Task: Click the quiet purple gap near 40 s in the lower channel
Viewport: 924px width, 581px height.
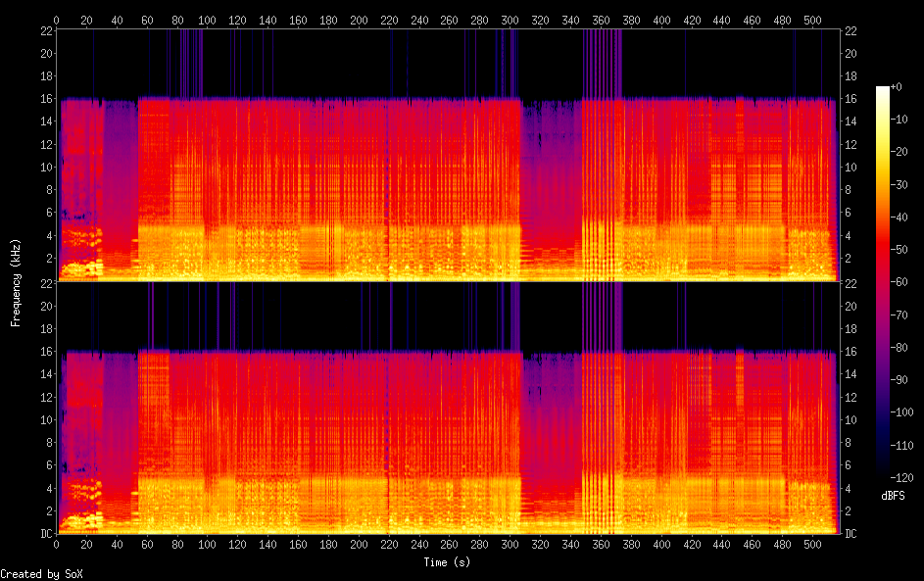Action: pyautogui.click(x=120, y=421)
